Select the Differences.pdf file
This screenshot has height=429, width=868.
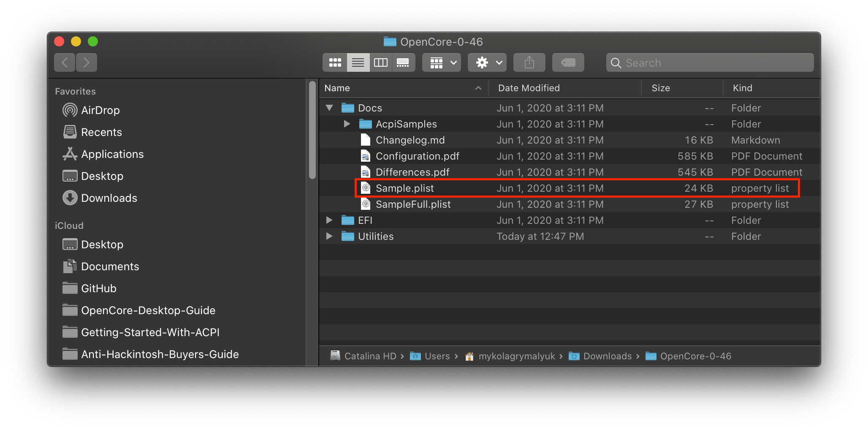pyautogui.click(x=570, y=172)
